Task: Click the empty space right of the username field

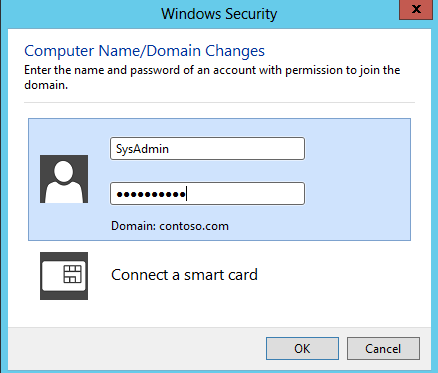Action: (357, 148)
